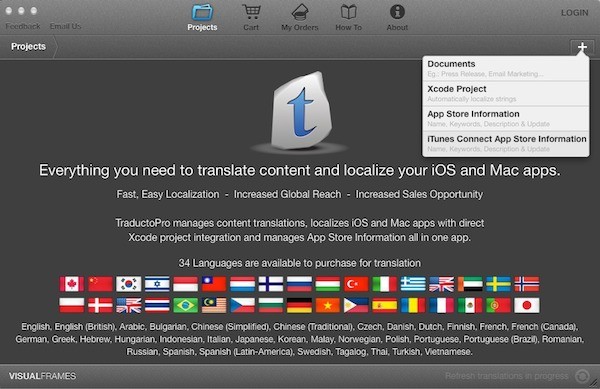This screenshot has width=600, height=389.
Task: Open the How To book icon
Action: [x=348, y=12]
